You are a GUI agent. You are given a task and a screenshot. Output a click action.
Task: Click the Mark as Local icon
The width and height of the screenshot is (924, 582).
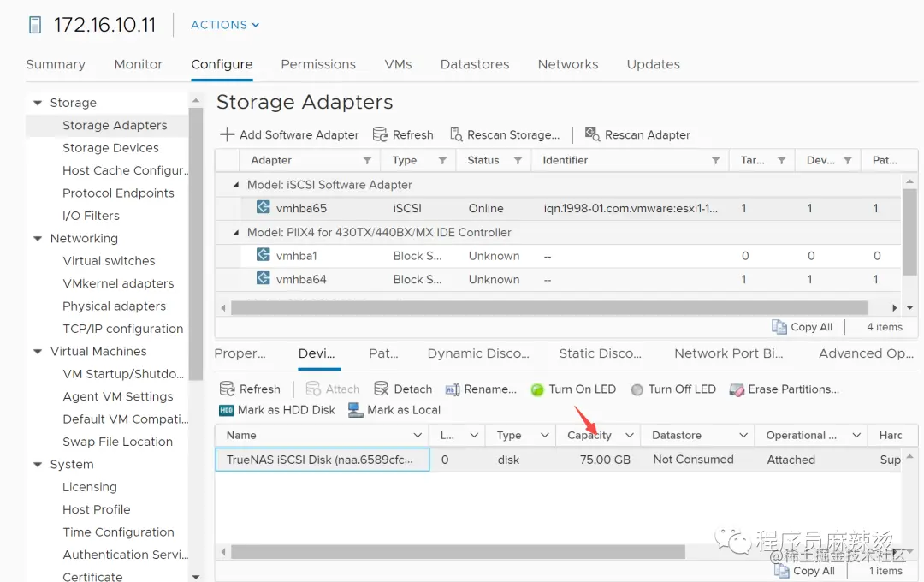coord(355,410)
